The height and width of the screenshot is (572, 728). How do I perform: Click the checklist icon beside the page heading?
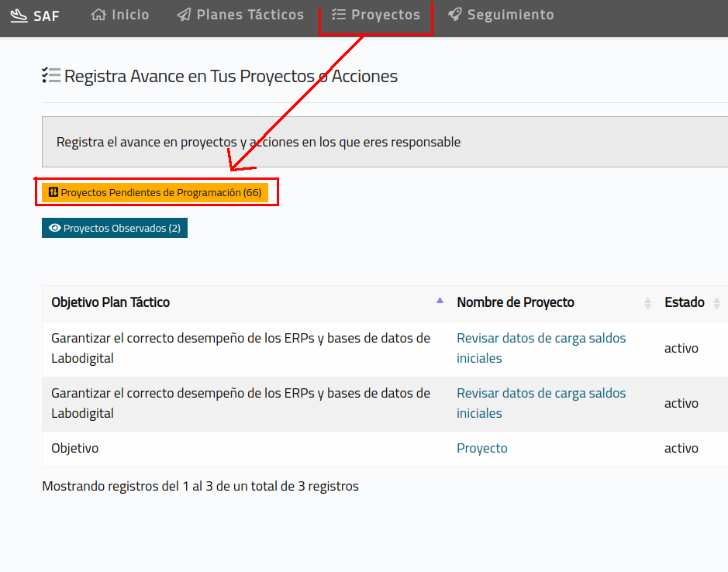[x=51, y=75]
